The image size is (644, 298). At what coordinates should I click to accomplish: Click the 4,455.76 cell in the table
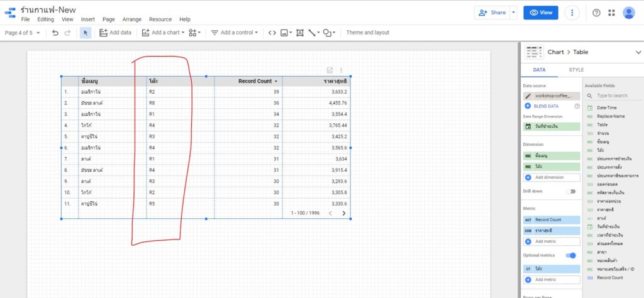click(338, 103)
